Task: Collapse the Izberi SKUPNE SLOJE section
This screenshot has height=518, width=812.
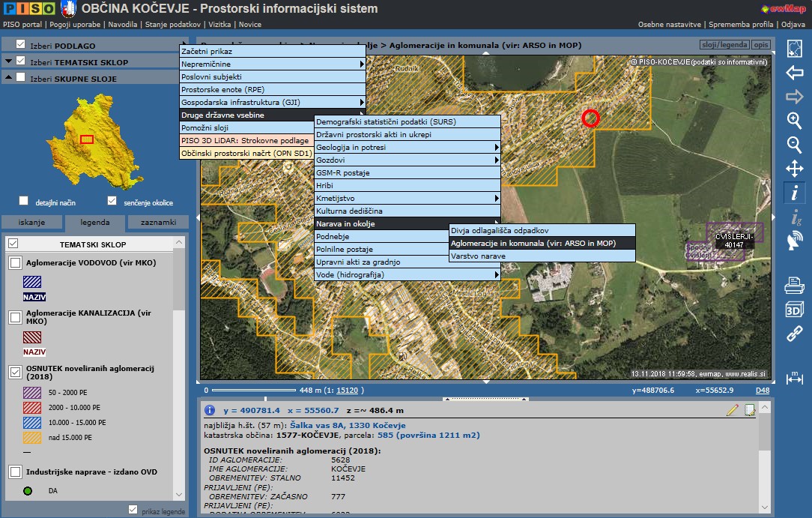Action: pos(7,77)
